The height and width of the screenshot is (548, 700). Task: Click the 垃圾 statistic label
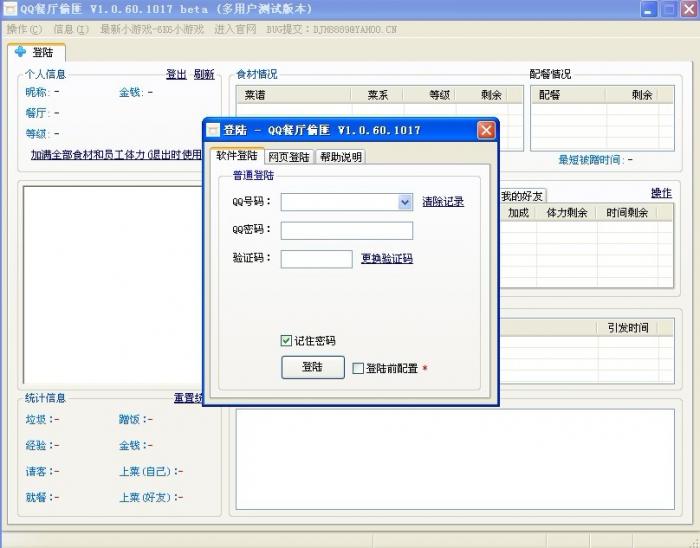coord(38,419)
